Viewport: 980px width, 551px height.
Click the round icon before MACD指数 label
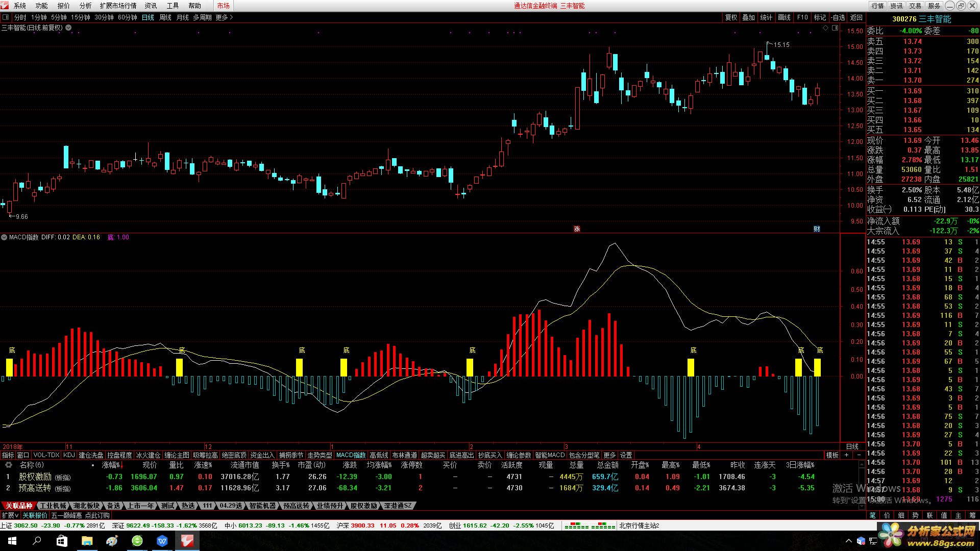click(4, 237)
